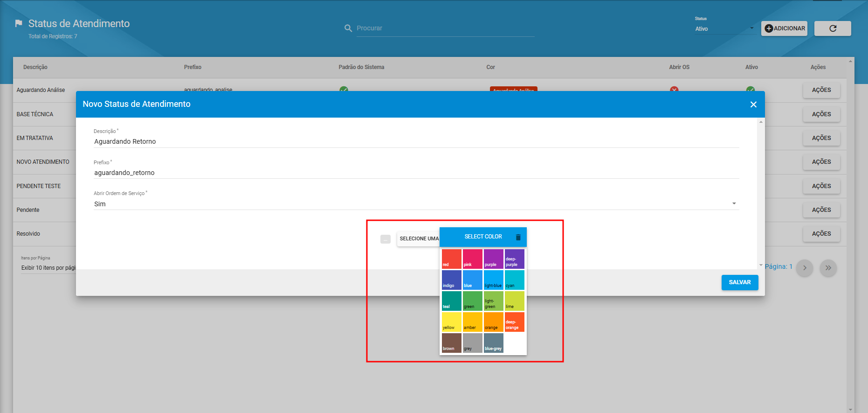Pick the brown color swatch
The image size is (868, 413).
(x=452, y=343)
